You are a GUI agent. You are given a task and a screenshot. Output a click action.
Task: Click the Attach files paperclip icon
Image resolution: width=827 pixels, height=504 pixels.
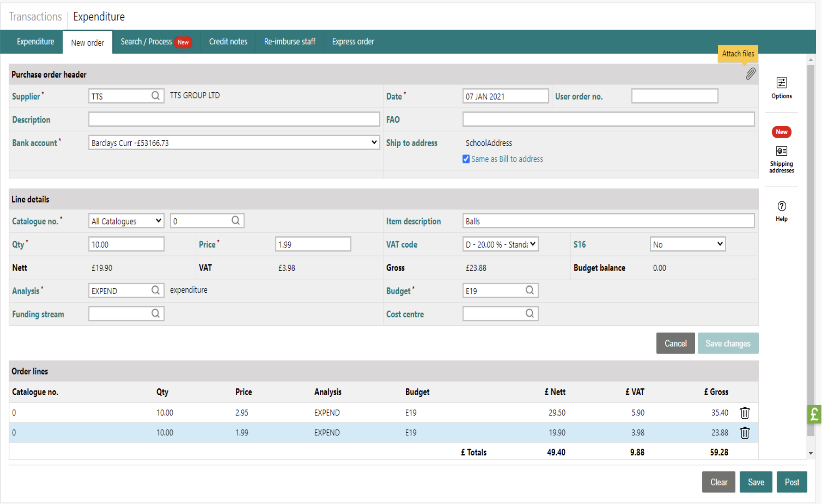pyautogui.click(x=750, y=74)
